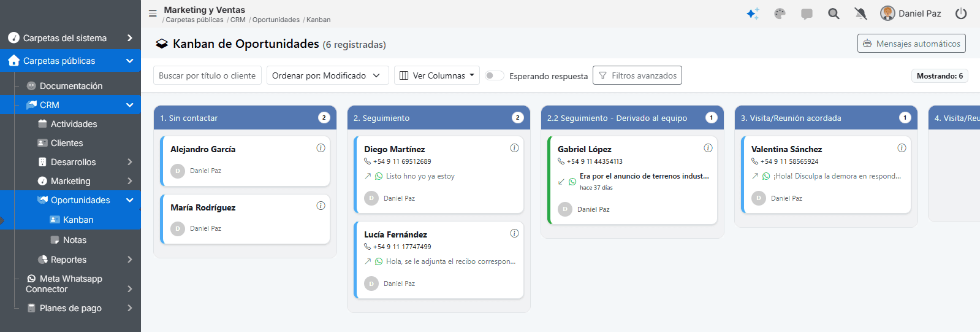Click '3. Visita/Reunión acordada' column header
The height and width of the screenshot is (332, 980).
tap(826, 118)
